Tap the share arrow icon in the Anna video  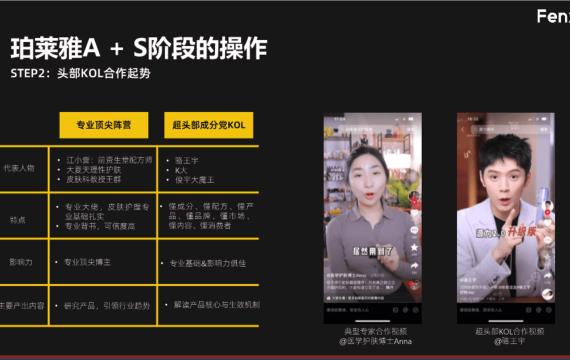click(x=414, y=265)
